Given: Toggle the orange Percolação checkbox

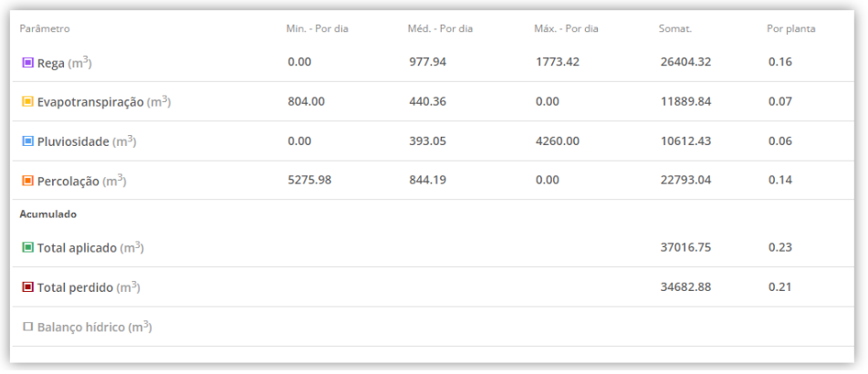Looking at the screenshot, I should tap(27, 181).
